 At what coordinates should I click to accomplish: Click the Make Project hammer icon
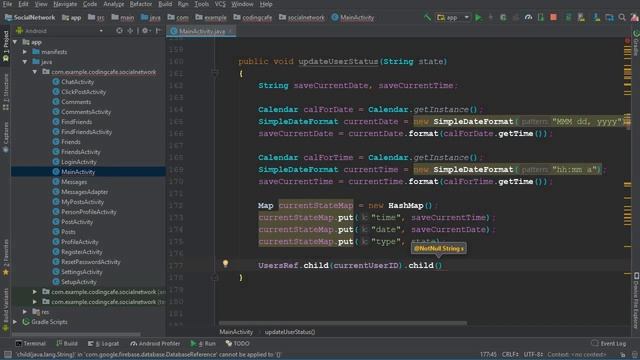[x=427, y=18]
